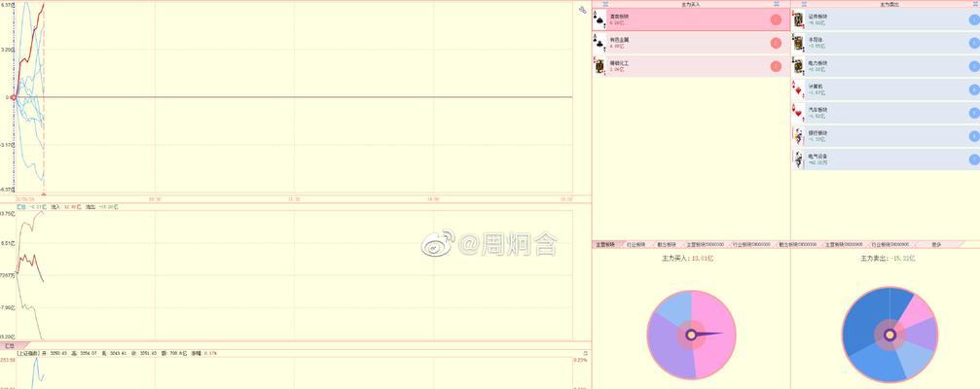Screen dimensions: 980x389
Task: Select the 半导体 sell row
Action: (x=886, y=43)
